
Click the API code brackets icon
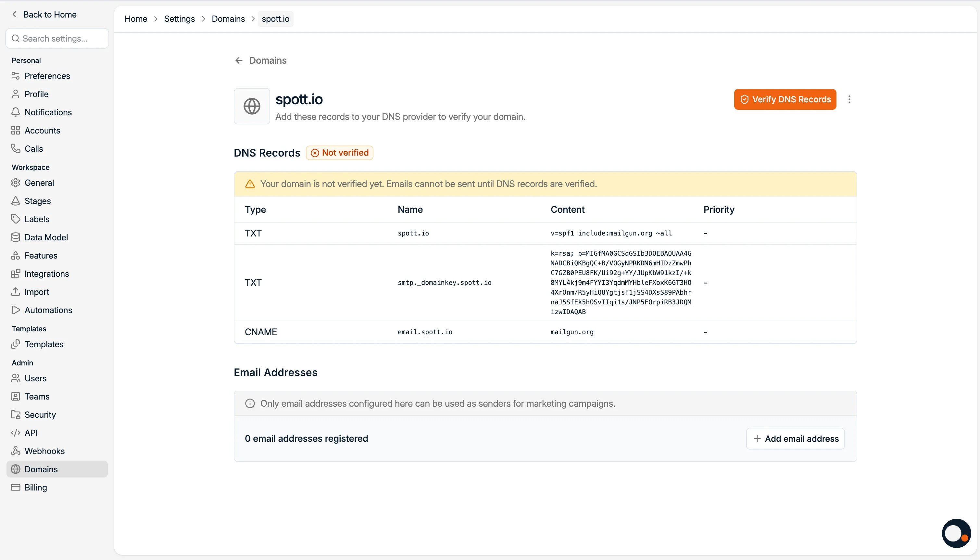(x=15, y=433)
